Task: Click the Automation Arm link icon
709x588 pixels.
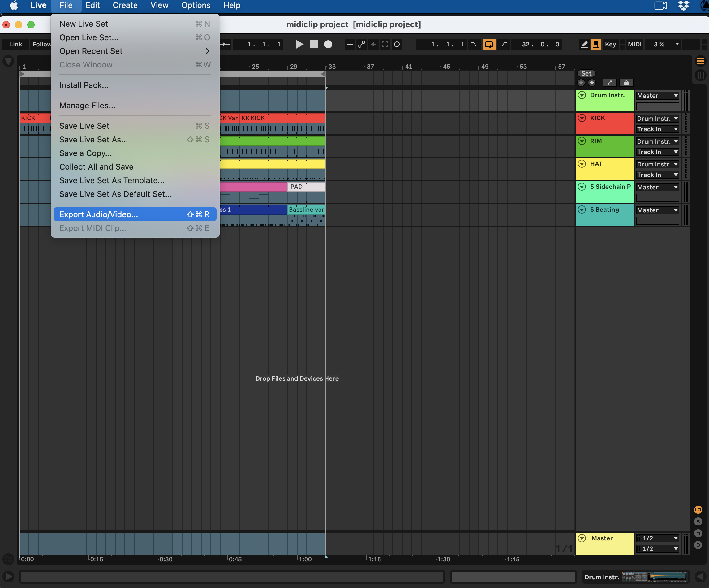Action: point(362,44)
